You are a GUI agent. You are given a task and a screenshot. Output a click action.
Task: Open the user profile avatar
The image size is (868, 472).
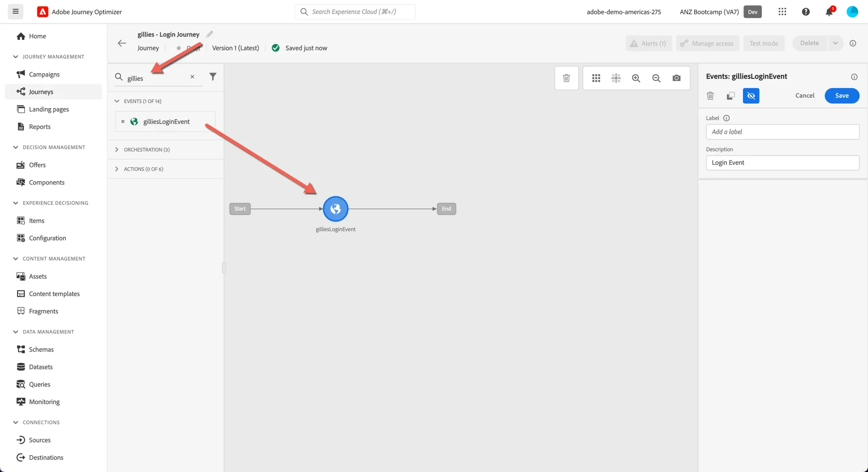(852, 12)
